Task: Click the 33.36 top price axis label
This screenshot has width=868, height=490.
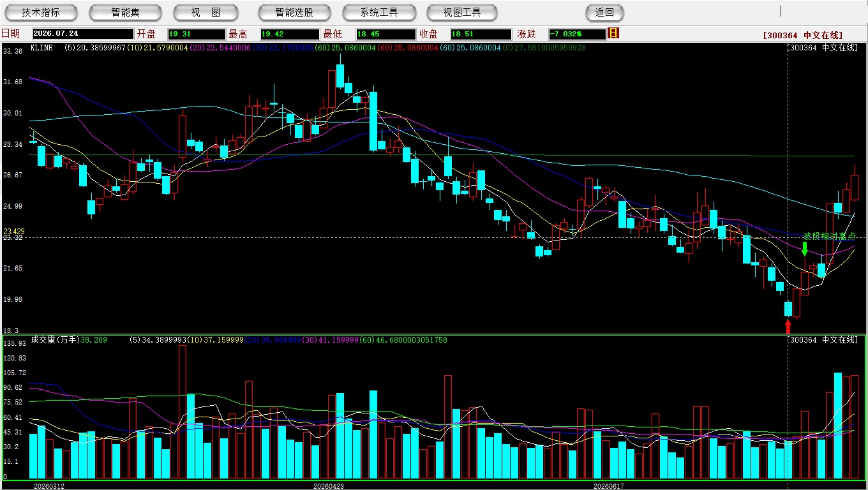Action: click(13, 51)
